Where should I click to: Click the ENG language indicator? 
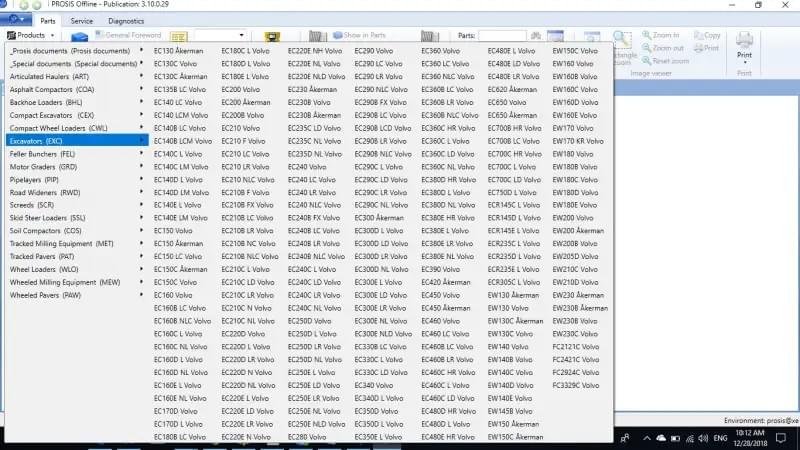click(x=720, y=438)
